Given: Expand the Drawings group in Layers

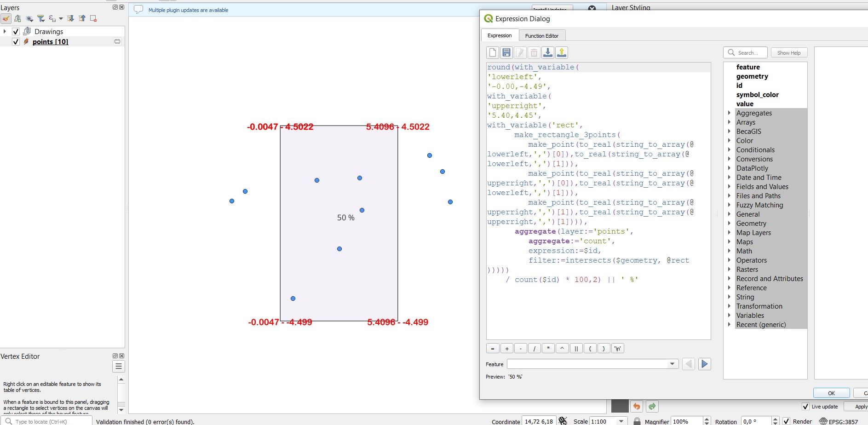Looking at the screenshot, I should pyautogui.click(x=5, y=31).
